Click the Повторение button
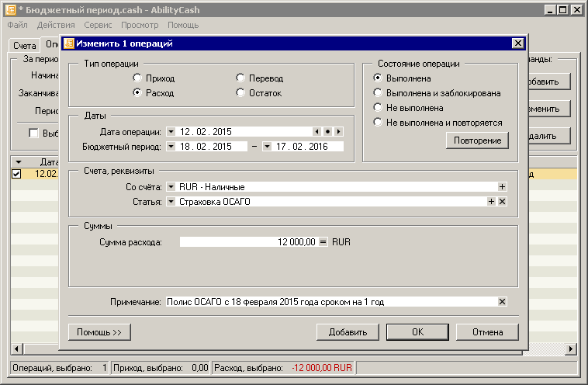Viewport: 588px width, 385px height. pos(476,140)
